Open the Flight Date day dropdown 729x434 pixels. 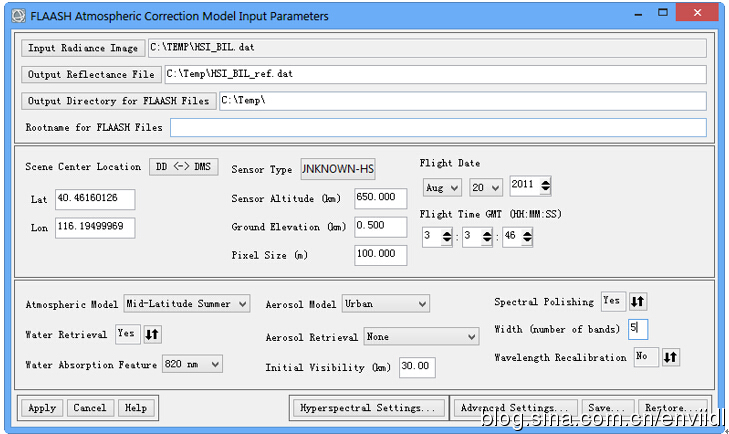pyautogui.click(x=485, y=188)
